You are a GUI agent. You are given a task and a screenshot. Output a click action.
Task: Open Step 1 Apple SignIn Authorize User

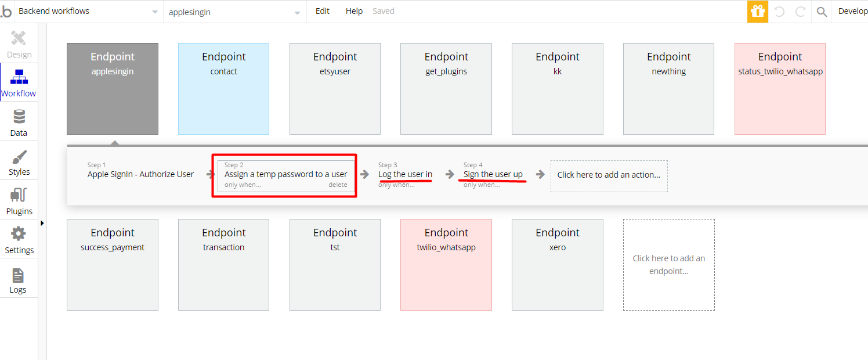click(141, 174)
